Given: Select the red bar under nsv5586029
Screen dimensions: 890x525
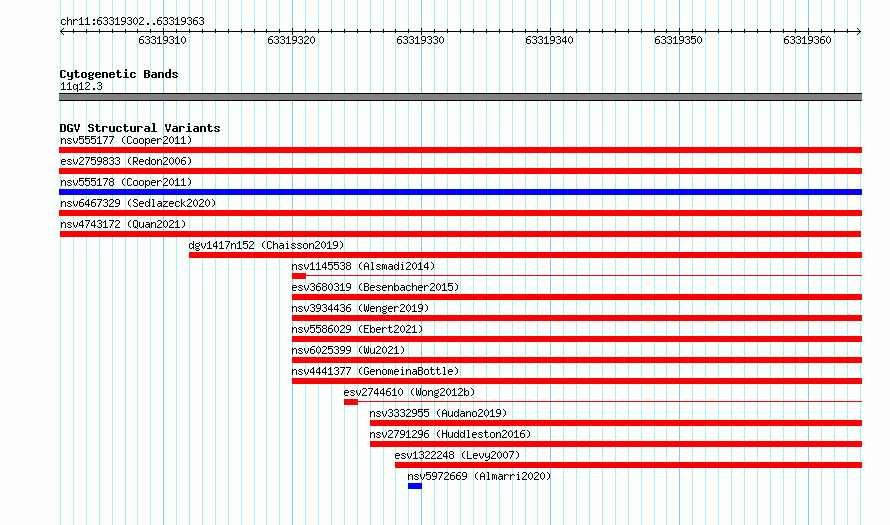Looking at the screenshot, I should click(577, 339).
